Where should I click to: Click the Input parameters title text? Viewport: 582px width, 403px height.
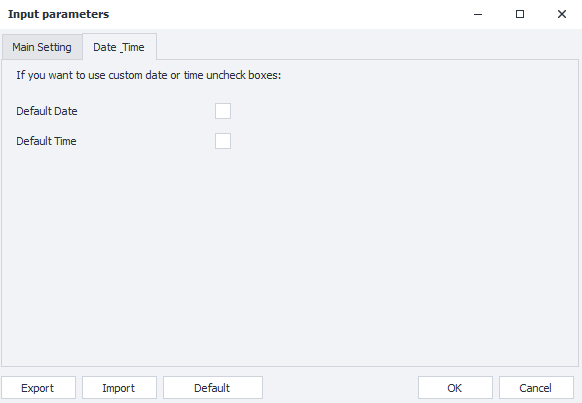tap(59, 14)
